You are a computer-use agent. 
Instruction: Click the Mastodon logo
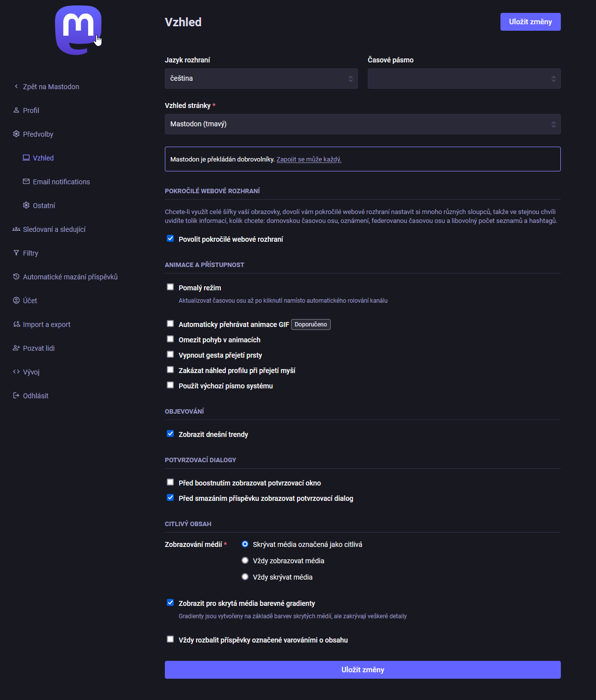point(78,30)
